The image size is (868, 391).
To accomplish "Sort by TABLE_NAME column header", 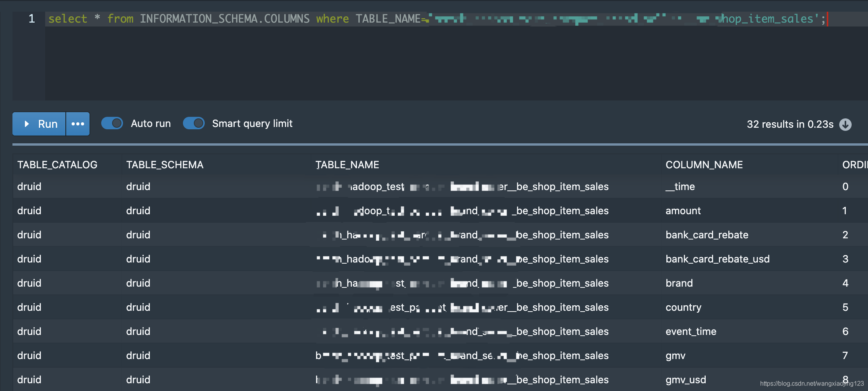I will (347, 165).
